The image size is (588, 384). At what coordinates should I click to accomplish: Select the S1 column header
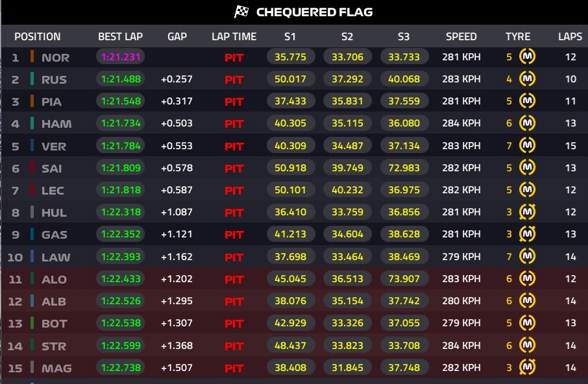(291, 36)
